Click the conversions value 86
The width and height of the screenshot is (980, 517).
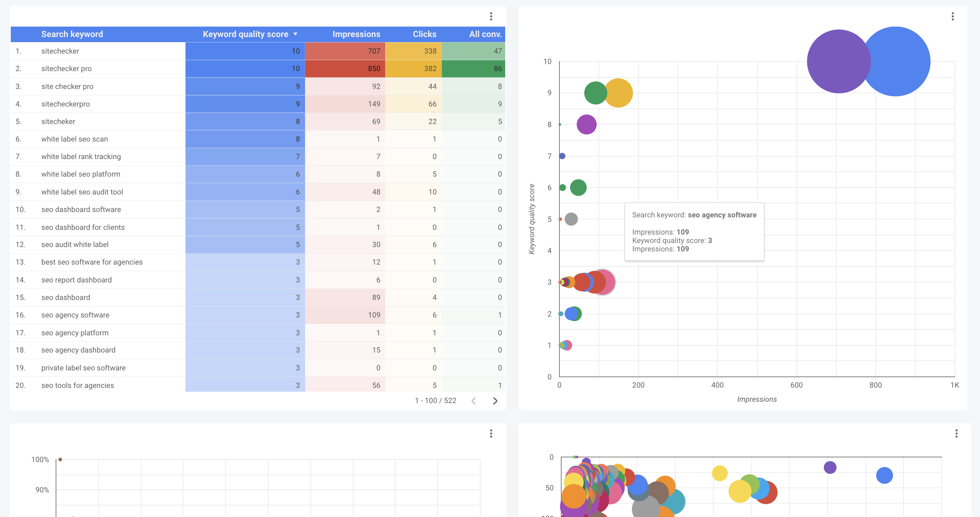[x=498, y=68]
